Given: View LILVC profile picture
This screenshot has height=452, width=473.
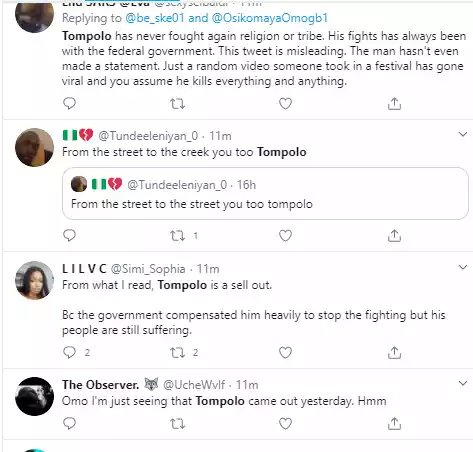Looking at the screenshot, I should click(34, 280).
